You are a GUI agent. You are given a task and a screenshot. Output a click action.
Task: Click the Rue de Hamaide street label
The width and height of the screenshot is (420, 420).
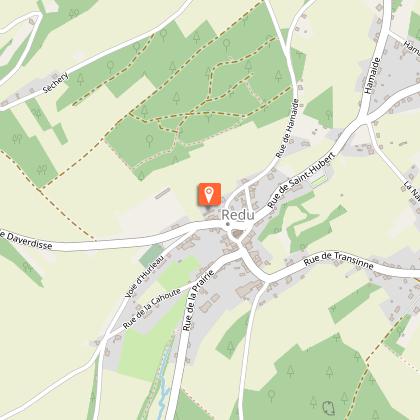click(x=287, y=128)
